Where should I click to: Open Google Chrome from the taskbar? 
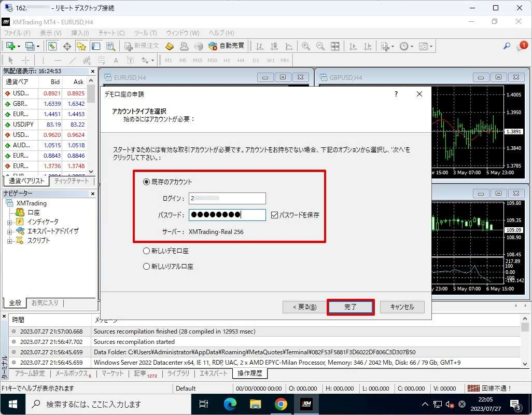pyautogui.click(x=281, y=404)
